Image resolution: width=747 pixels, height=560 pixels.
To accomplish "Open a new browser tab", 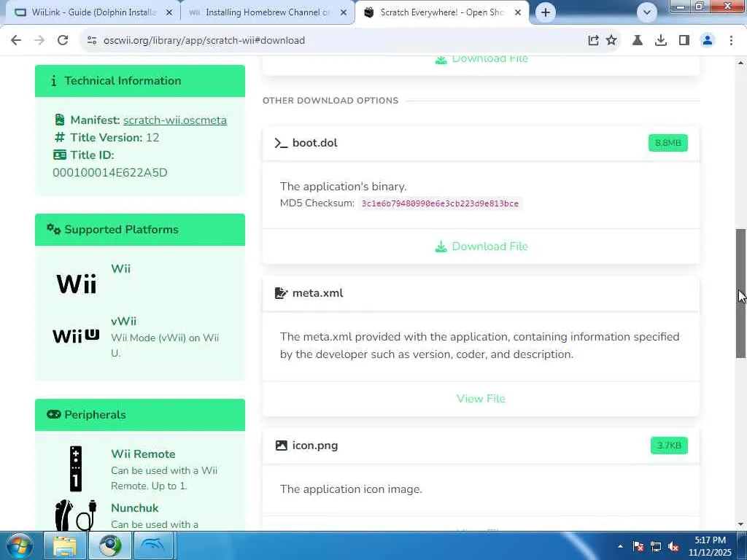I will [x=546, y=12].
